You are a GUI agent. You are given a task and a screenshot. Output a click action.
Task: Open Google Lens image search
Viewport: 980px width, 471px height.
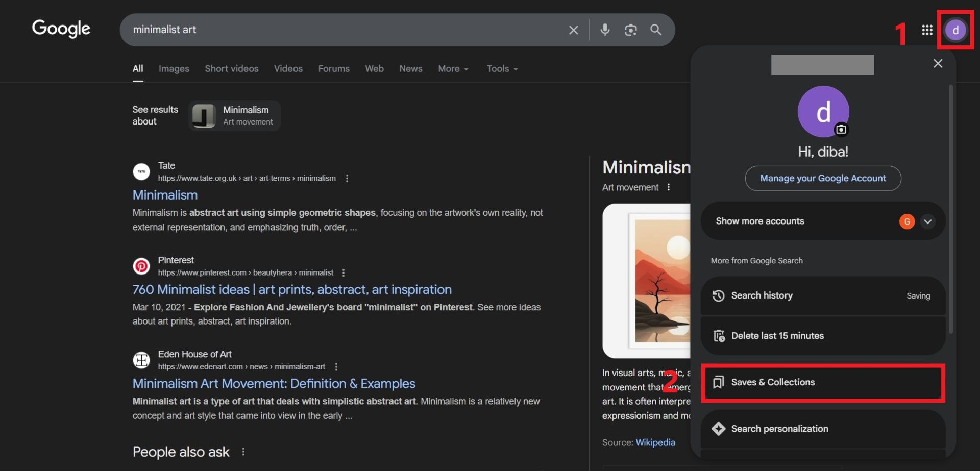click(x=630, y=30)
